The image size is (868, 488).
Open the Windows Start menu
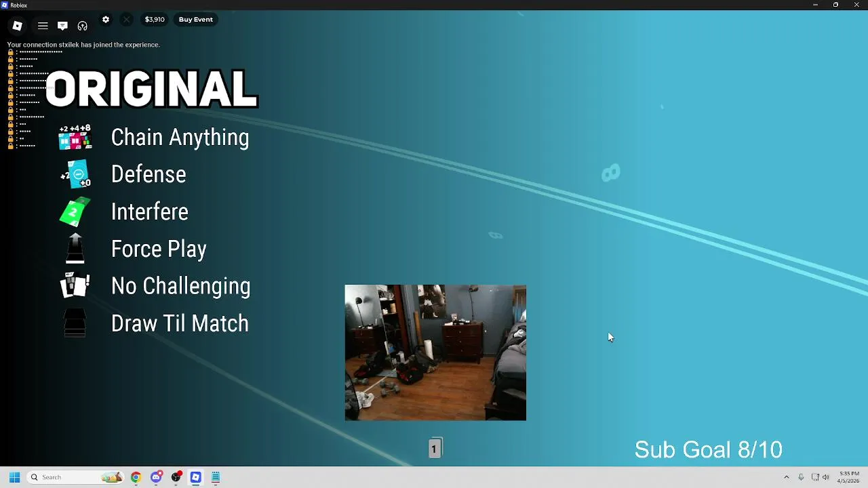[14, 477]
